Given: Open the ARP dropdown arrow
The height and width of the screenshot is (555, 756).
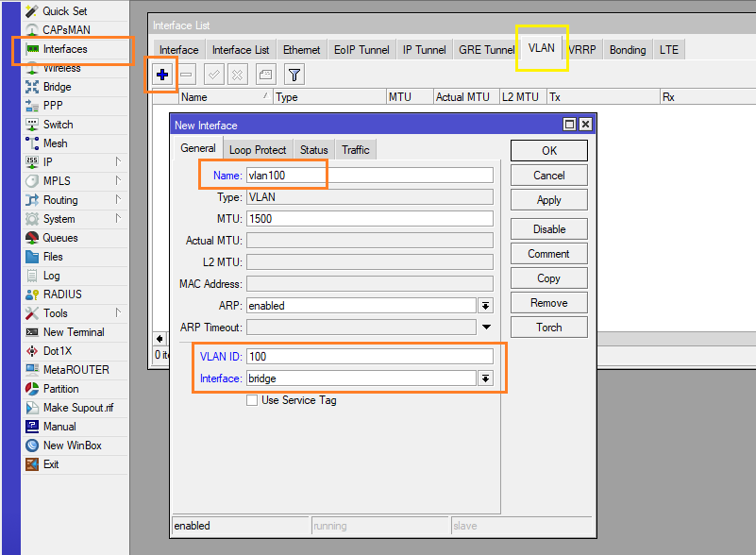Looking at the screenshot, I should coord(486,306).
